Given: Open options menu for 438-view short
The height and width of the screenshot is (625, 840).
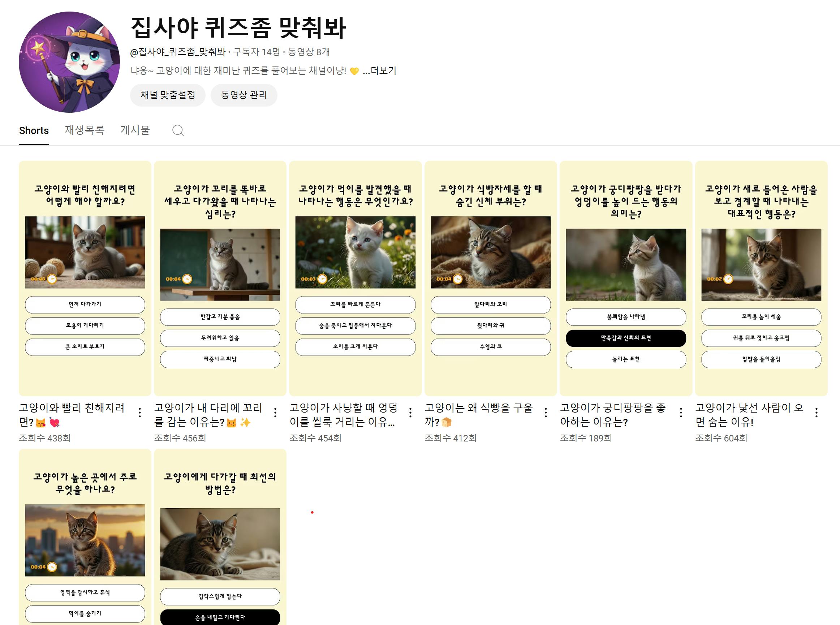Looking at the screenshot, I should tap(140, 412).
